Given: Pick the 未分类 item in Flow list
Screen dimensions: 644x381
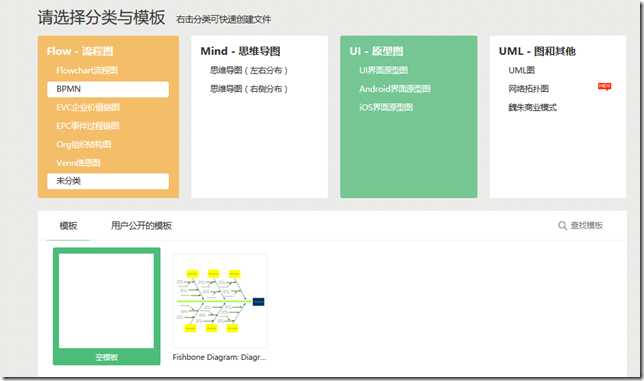Looking at the screenshot, I should [x=108, y=181].
